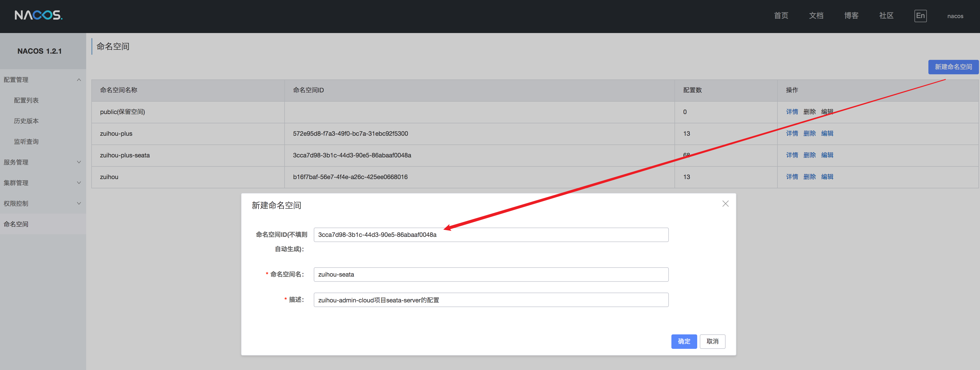Edit the zuihou-plus-seata namespace

pyautogui.click(x=827, y=155)
